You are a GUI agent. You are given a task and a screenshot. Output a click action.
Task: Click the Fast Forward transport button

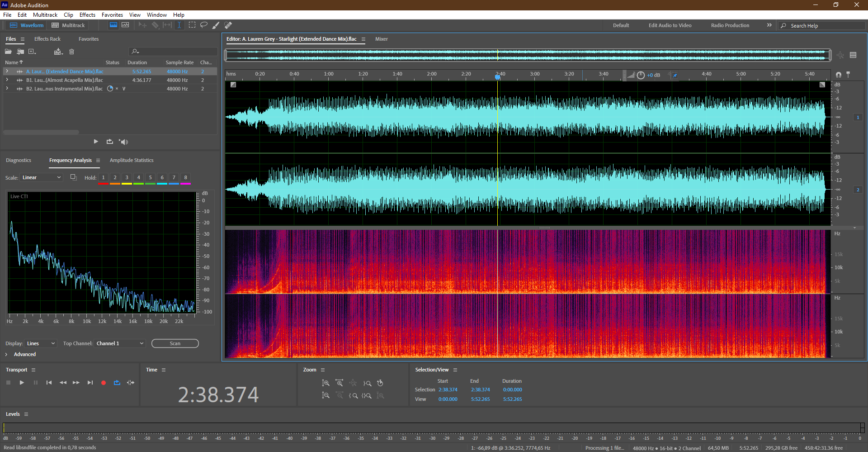[76, 383]
